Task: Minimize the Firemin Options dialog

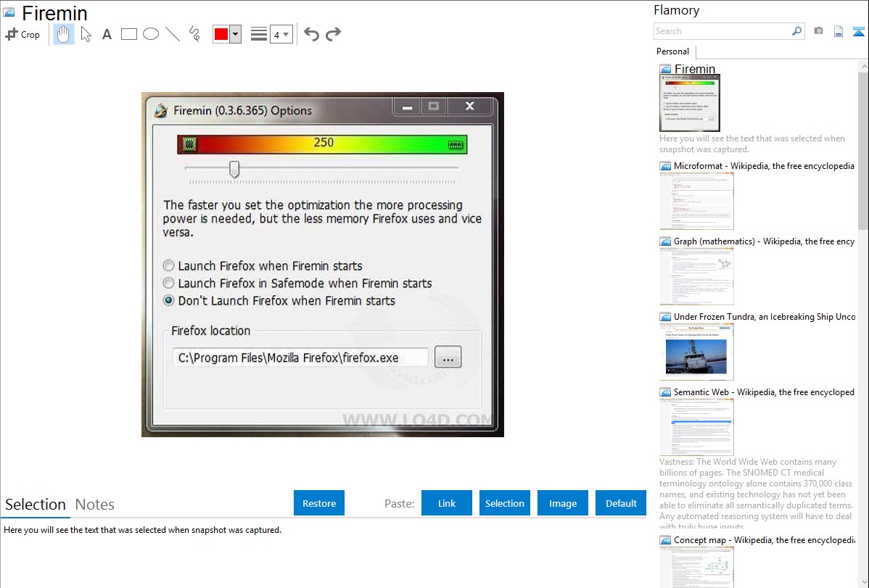Action: (x=408, y=107)
